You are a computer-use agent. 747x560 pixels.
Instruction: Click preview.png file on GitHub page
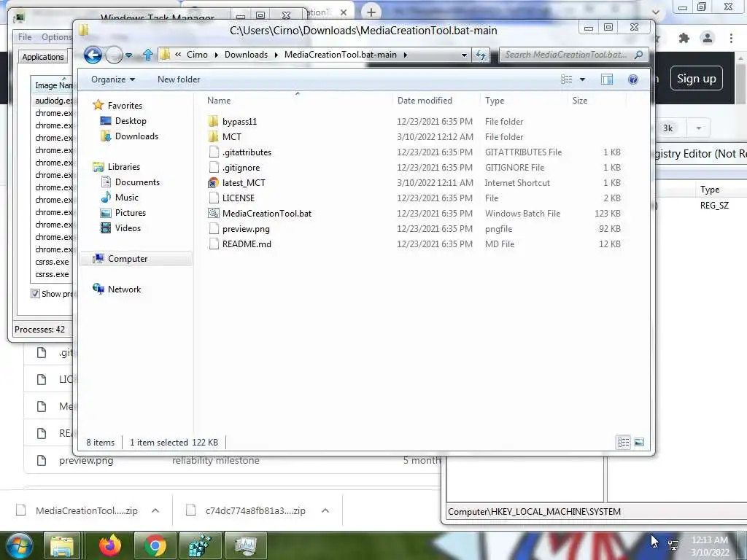[x=86, y=461]
